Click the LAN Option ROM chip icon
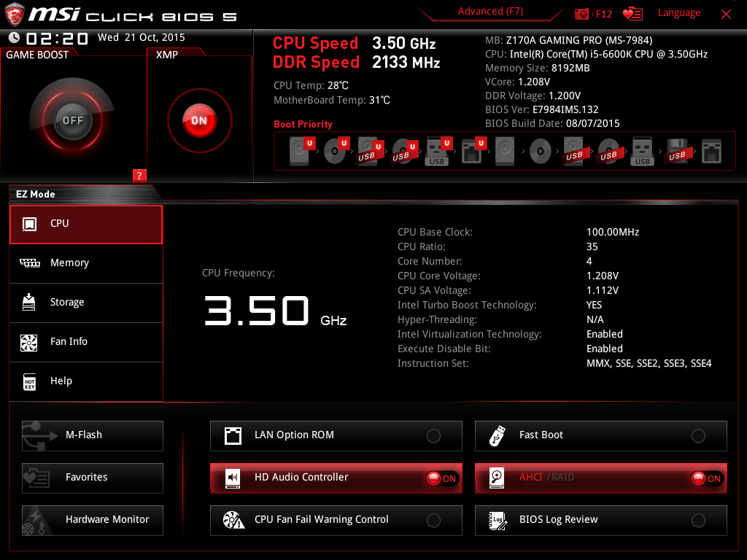The width and height of the screenshot is (747, 560). 233,436
